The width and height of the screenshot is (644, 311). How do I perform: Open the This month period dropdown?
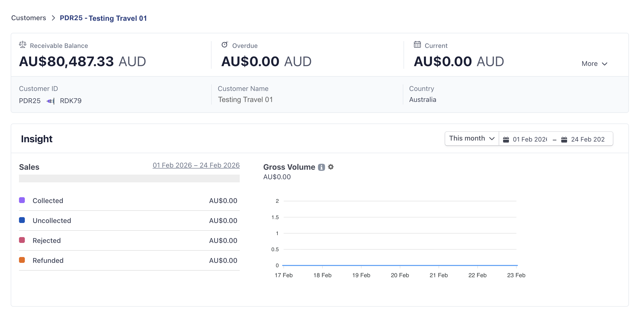click(471, 138)
